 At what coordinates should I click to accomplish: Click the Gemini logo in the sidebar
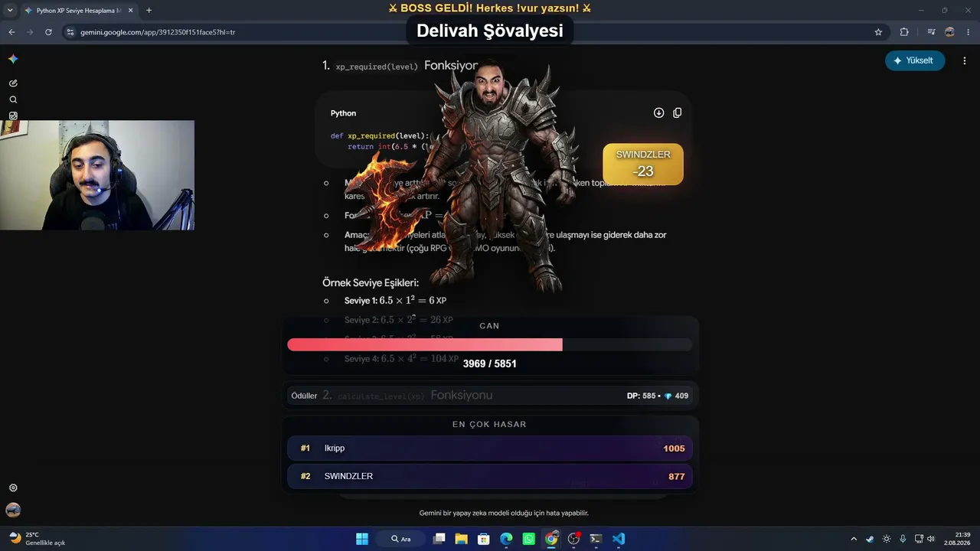coord(13,60)
